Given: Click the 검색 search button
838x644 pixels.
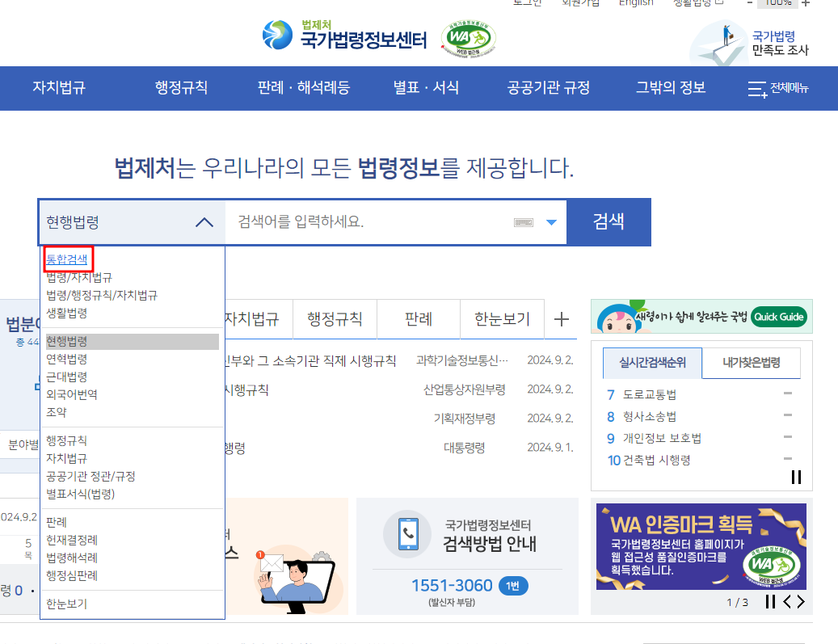Looking at the screenshot, I should (608, 221).
